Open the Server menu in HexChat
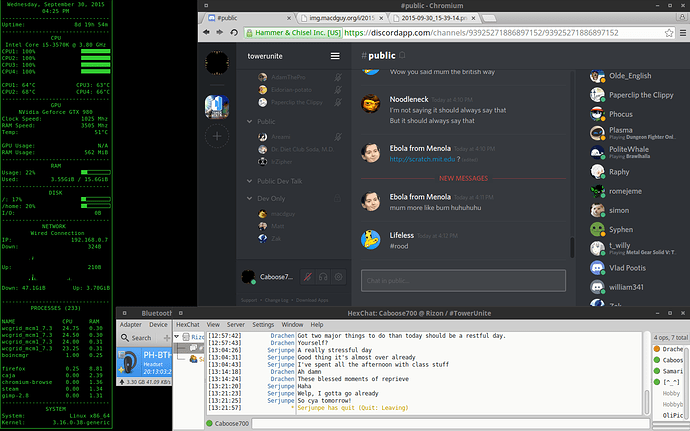 tap(235, 324)
